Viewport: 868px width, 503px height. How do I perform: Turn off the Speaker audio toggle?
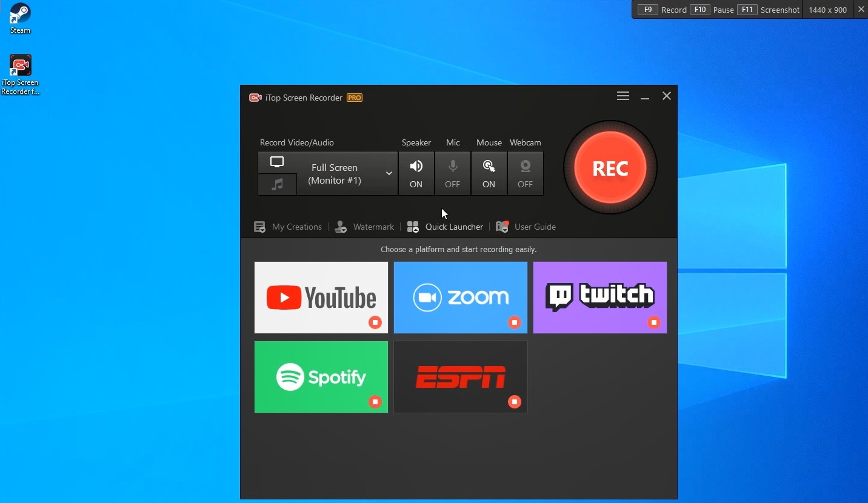point(416,173)
